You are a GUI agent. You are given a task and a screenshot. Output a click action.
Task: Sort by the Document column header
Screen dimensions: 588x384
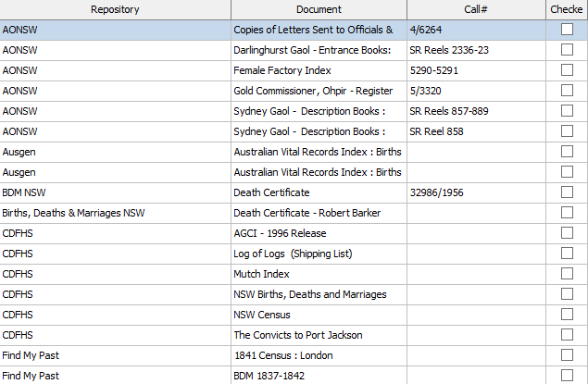pyautogui.click(x=319, y=9)
